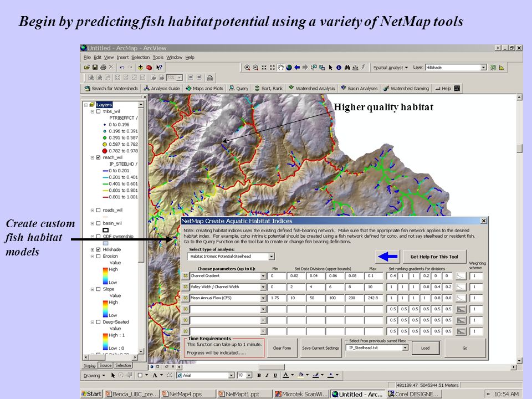
Task: Click the Refresh view icon below map
Action: click(x=167, y=367)
